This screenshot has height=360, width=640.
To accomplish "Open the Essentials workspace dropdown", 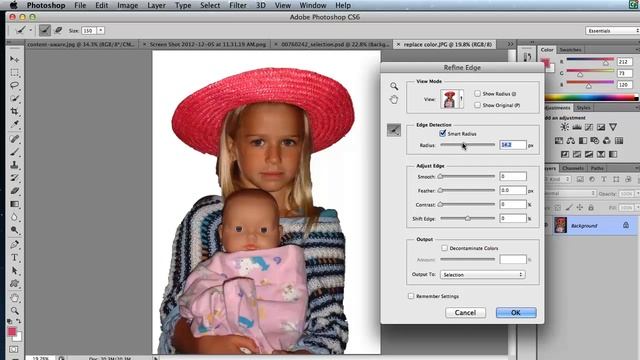I will point(612,31).
